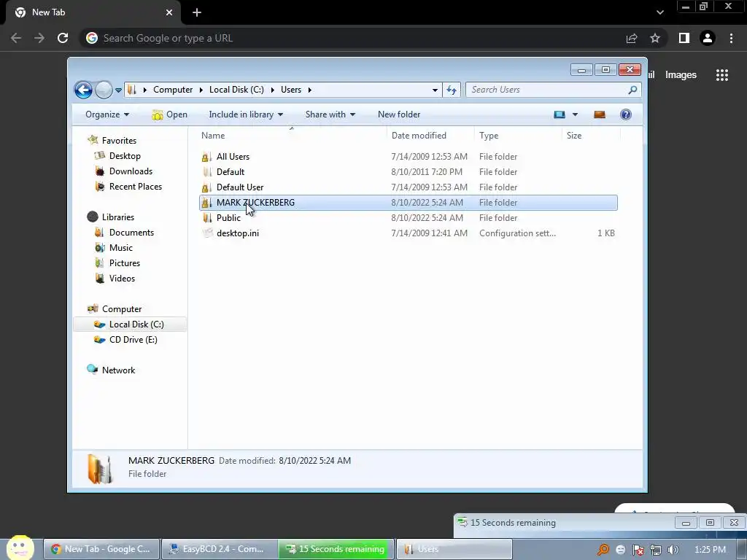Switch to EasyBCD taskbar button
Screen dimensions: 747x560
(220, 549)
